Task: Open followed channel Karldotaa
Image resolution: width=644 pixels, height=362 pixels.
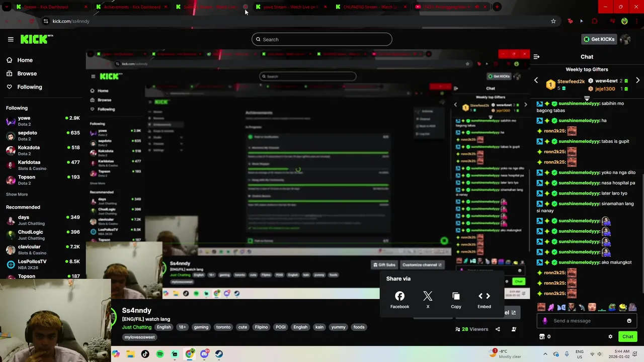Action: (x=43, y=165)
